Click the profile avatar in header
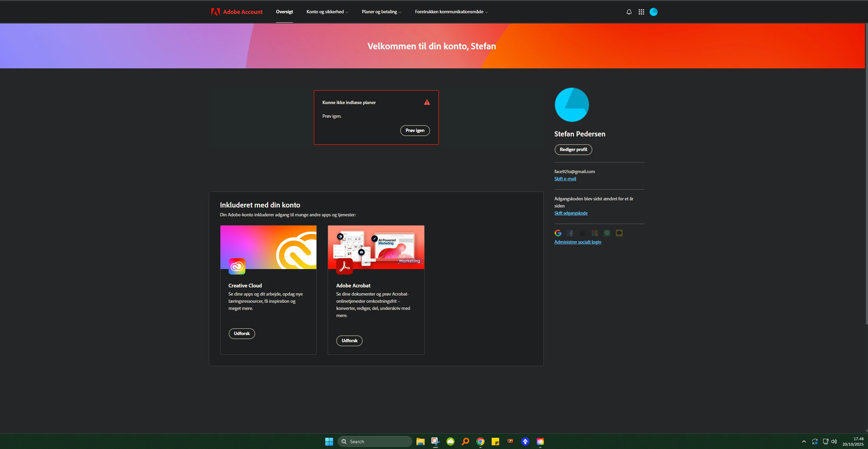Image resolution: width=868 pixels, height=449 pixels. [x=653, y=12]
